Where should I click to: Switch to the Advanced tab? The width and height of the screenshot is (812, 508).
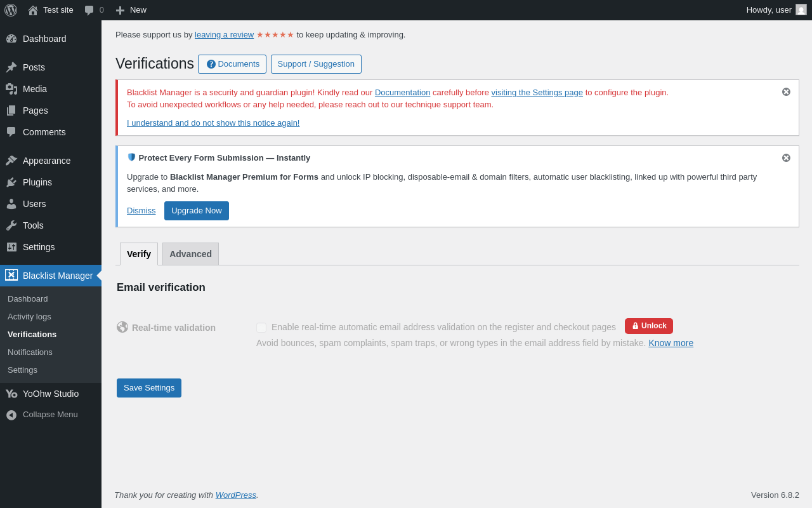pos(190,254)
